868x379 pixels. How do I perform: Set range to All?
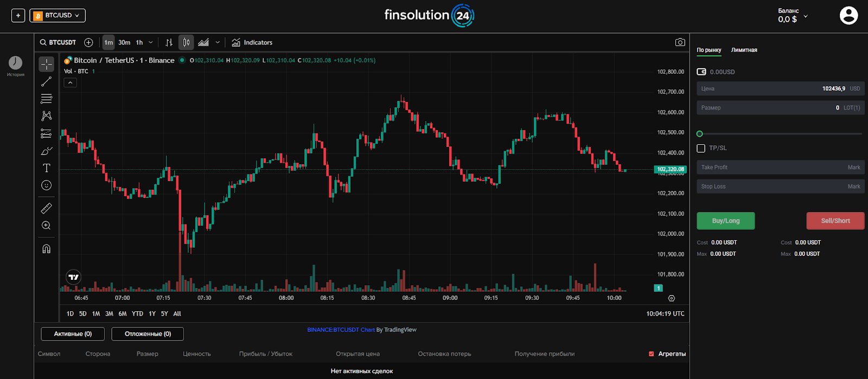(177, 313)
